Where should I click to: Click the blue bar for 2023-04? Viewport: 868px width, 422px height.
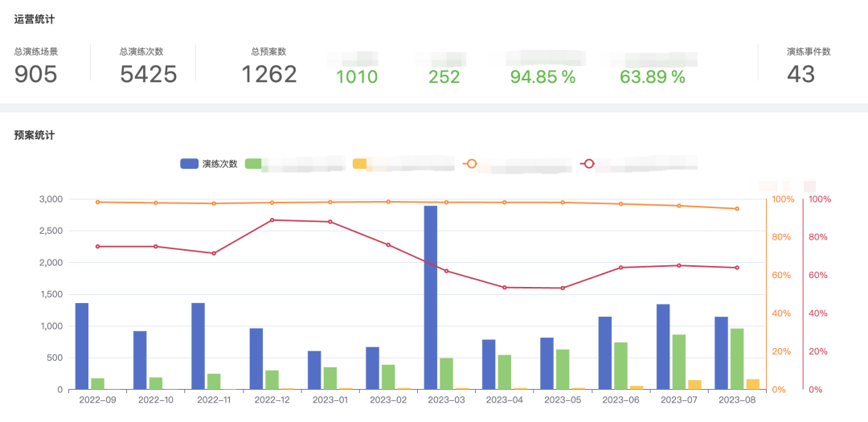[489, 364]
